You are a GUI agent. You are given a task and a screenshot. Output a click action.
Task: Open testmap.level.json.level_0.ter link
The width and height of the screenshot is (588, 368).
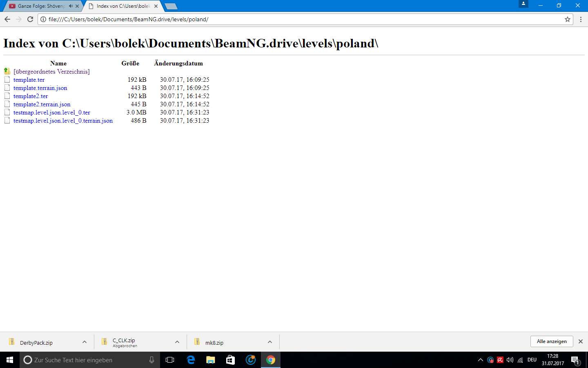pyautogui.click(x=52, y=112)
